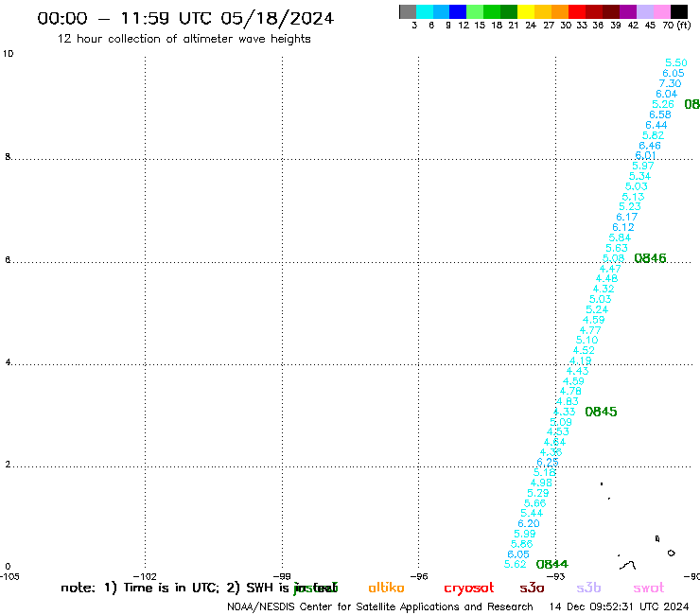Select the yellow 24 ft legend swatch
This screenshot has width=700, height=615.
click(x=526, y=11)
